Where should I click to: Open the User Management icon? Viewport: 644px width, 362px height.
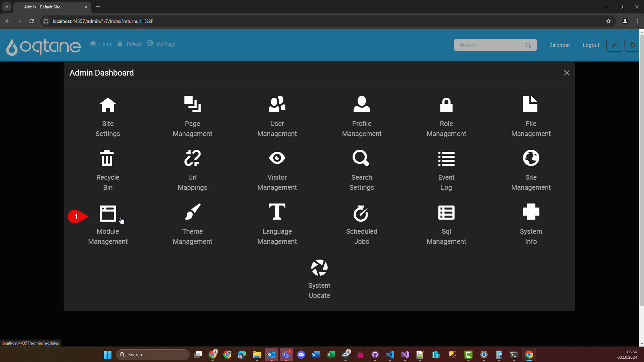click(277, 104)
